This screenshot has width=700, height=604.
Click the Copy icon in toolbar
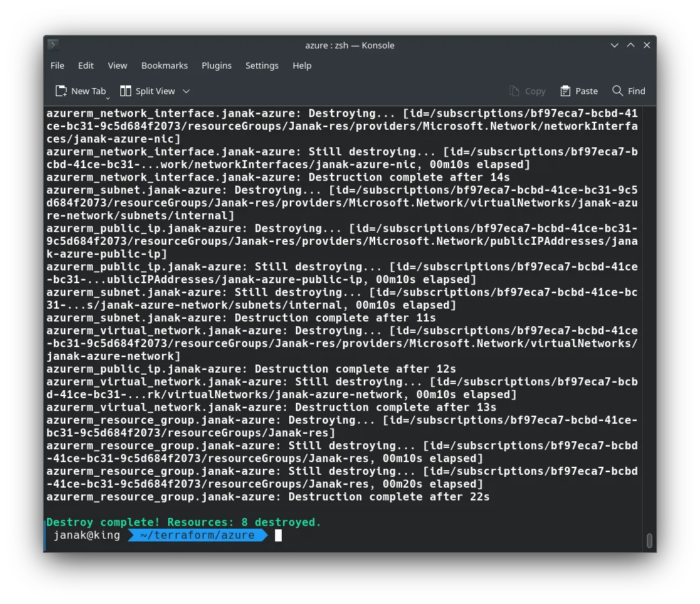click(x=514, y=91)
